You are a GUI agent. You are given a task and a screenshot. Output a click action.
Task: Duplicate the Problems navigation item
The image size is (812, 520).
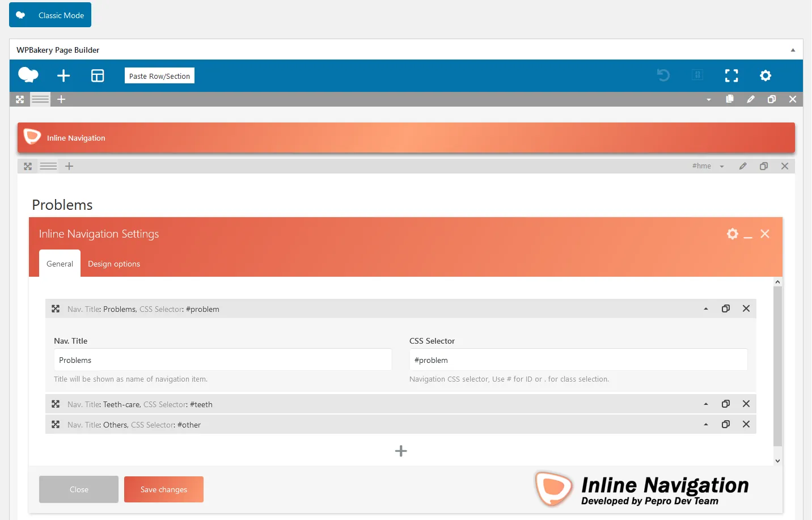tap(726, 308)
